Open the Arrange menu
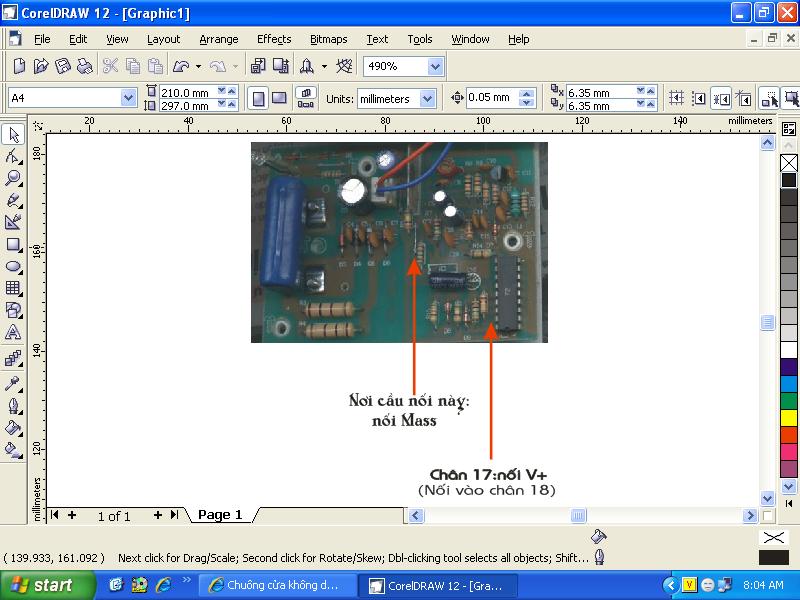800x600 pixels. click(x=218, y=39)
